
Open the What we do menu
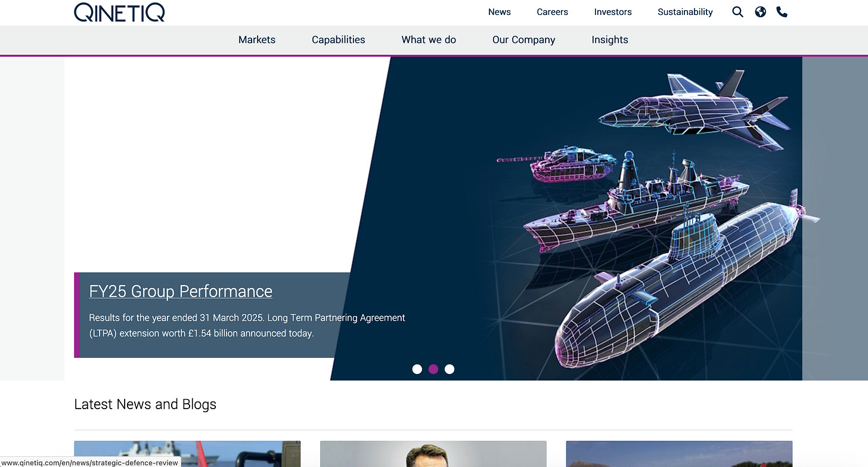coord(429,40)
